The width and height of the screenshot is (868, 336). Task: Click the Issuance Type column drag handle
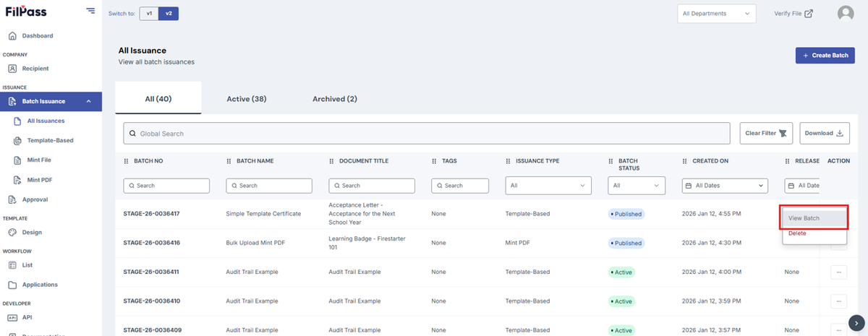(x=508, y=161)
